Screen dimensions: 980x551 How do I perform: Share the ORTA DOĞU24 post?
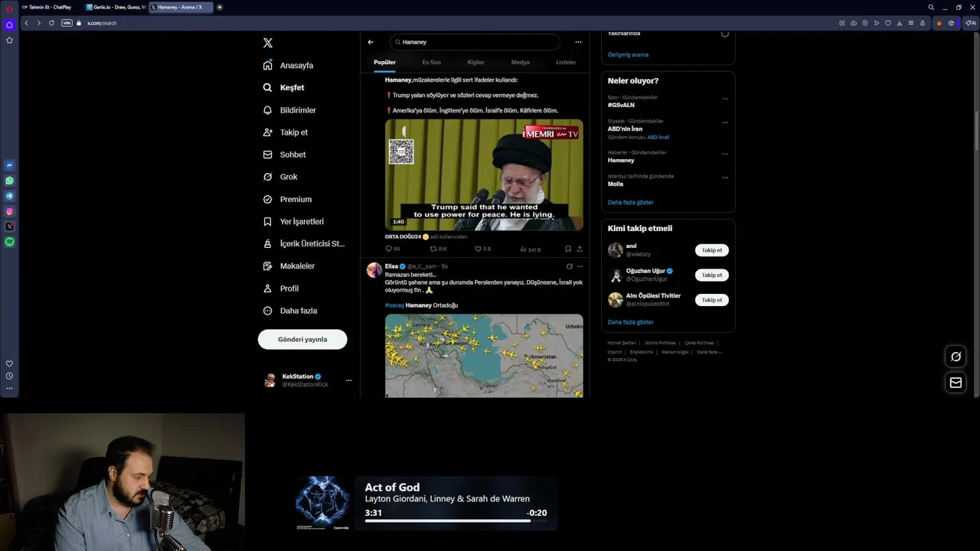click(x=580, y=249)
